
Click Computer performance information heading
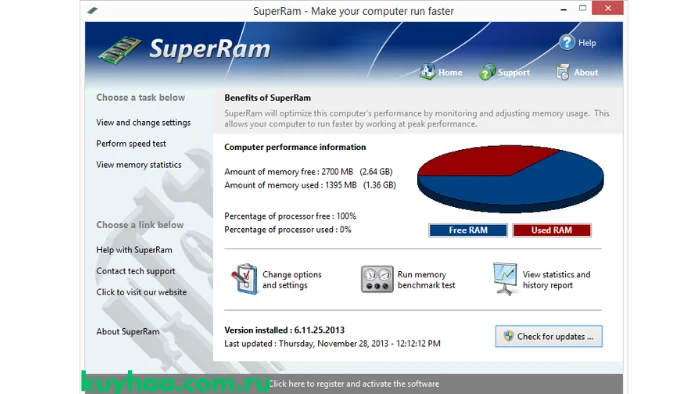point(295,147)
